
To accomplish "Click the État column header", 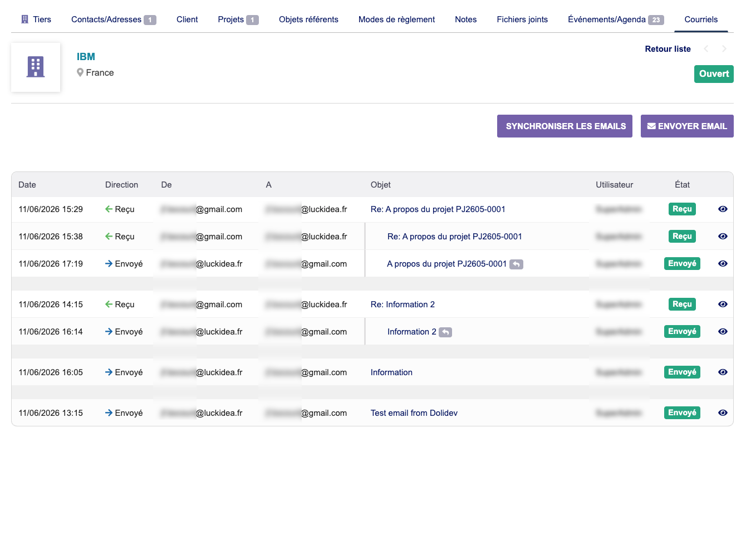I will [682, 185].
